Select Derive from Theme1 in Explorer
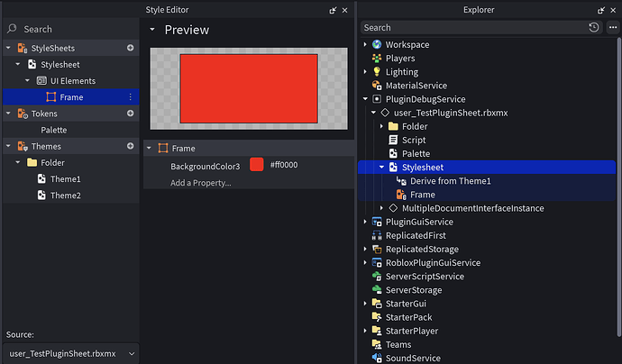 click(451, 181)
